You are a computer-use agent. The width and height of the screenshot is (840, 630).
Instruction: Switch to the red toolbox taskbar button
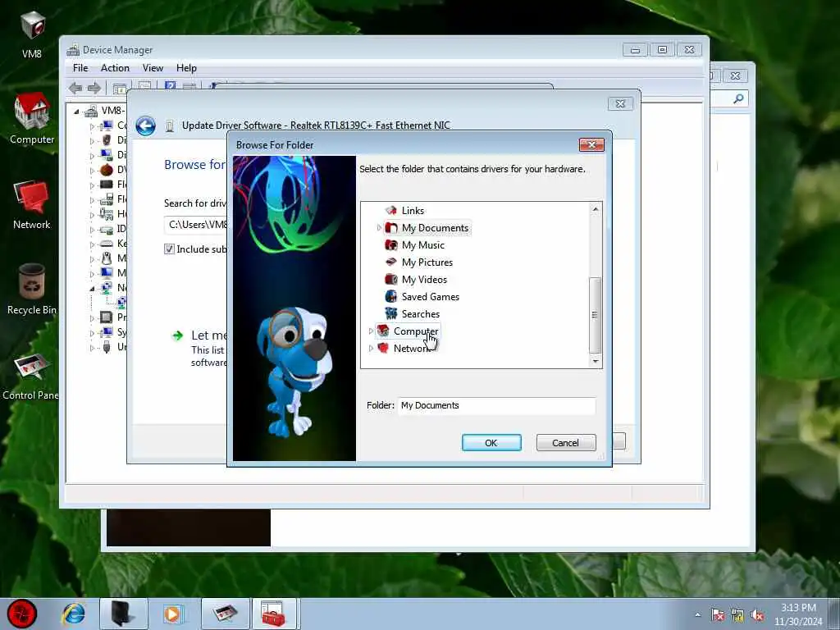(x=274, y=614)
